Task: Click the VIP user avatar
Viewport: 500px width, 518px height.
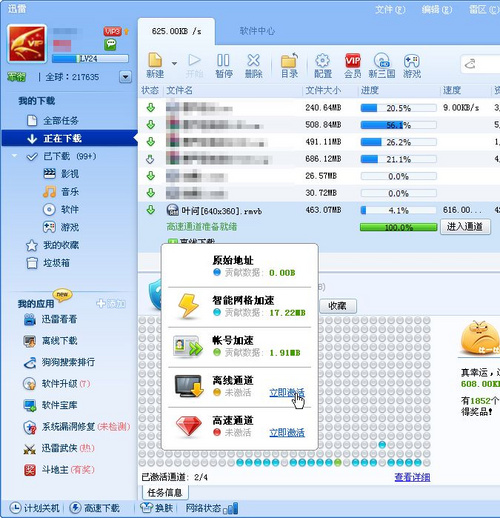Action: click(x=27, y=43)
